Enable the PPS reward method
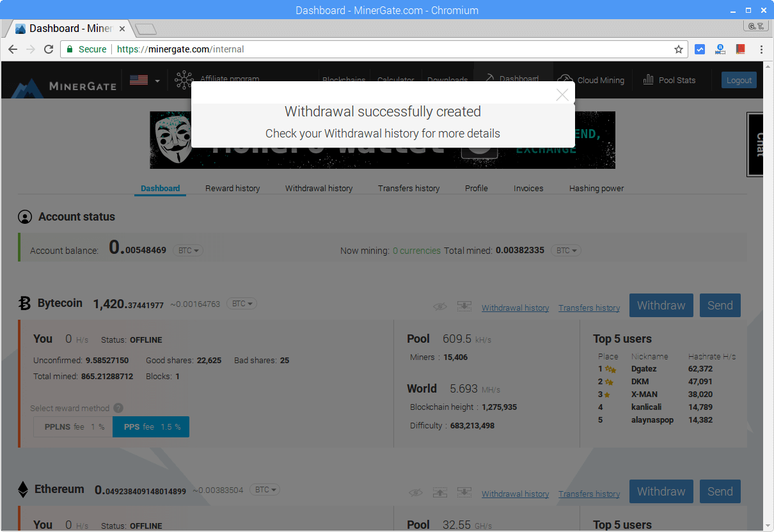The height and width of the screenshot is (532, 774). click(x=150, y=426)
